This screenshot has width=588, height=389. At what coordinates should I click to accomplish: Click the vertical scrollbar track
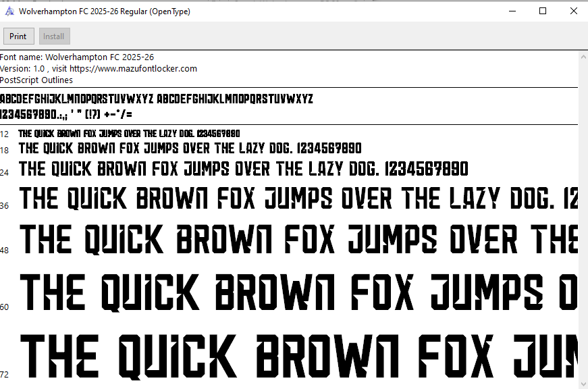coord(583,223)
